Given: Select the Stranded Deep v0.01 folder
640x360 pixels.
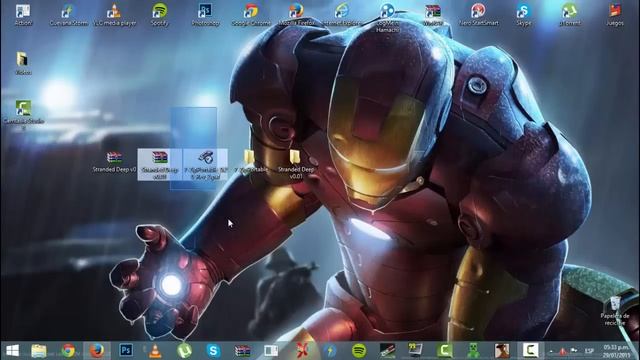Looking at the screenshot, I should (296, 164).
